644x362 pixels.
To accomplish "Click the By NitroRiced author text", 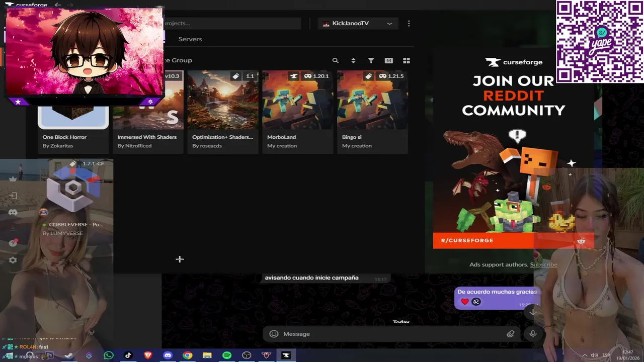I will 134,146.
